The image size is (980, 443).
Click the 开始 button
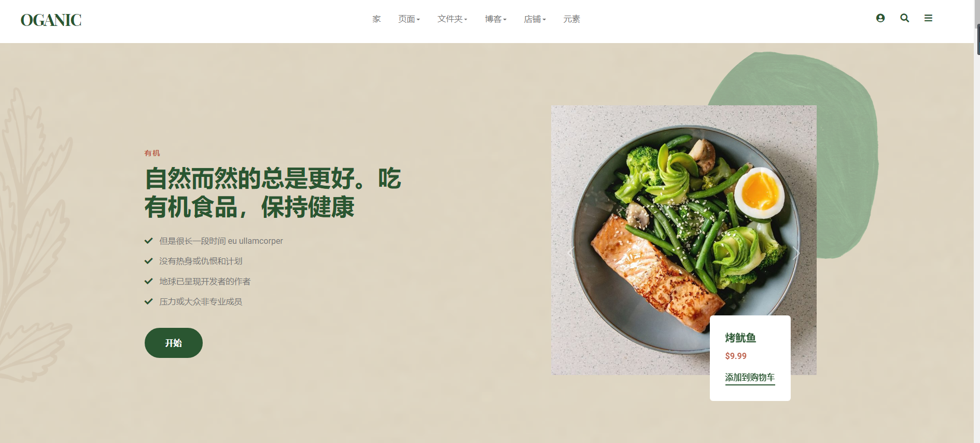174,343
